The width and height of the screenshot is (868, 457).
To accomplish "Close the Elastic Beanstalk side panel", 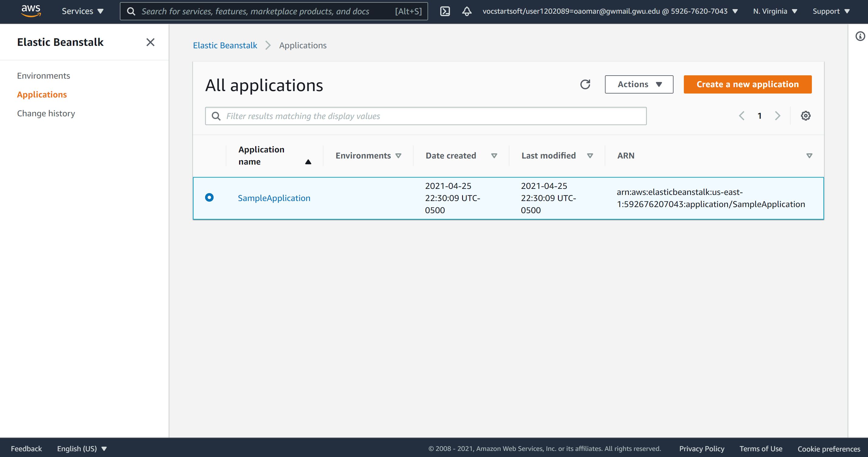I will (x=150, y=42).
